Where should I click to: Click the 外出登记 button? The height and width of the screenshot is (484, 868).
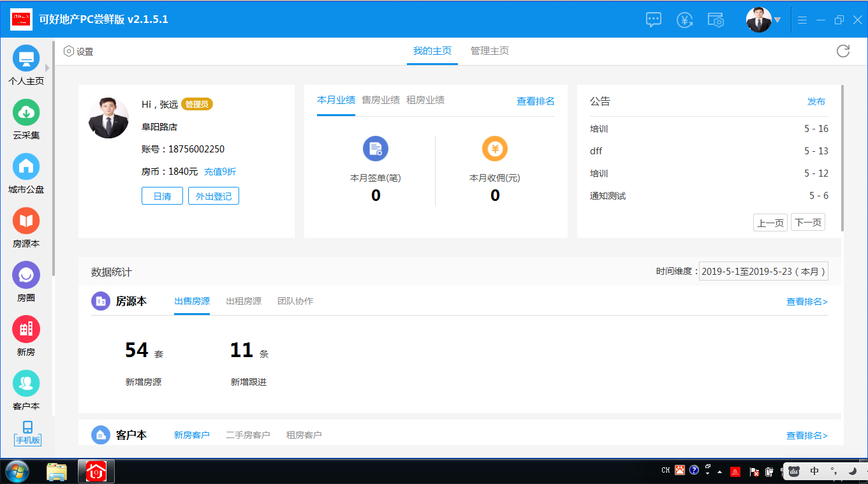(x=214, y=196)
